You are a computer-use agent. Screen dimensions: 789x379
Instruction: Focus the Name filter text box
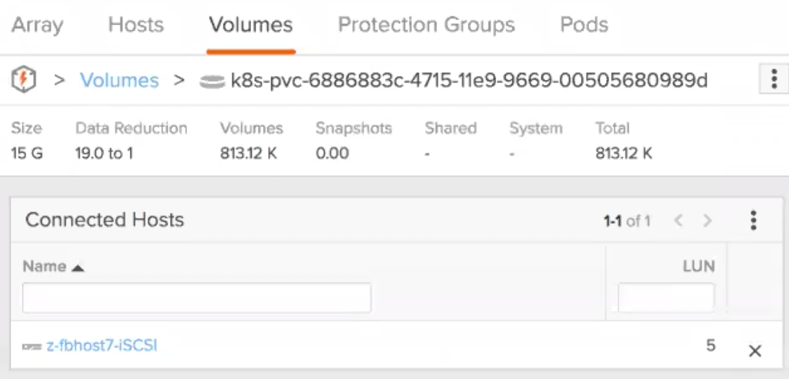click(x=197, y=298)
